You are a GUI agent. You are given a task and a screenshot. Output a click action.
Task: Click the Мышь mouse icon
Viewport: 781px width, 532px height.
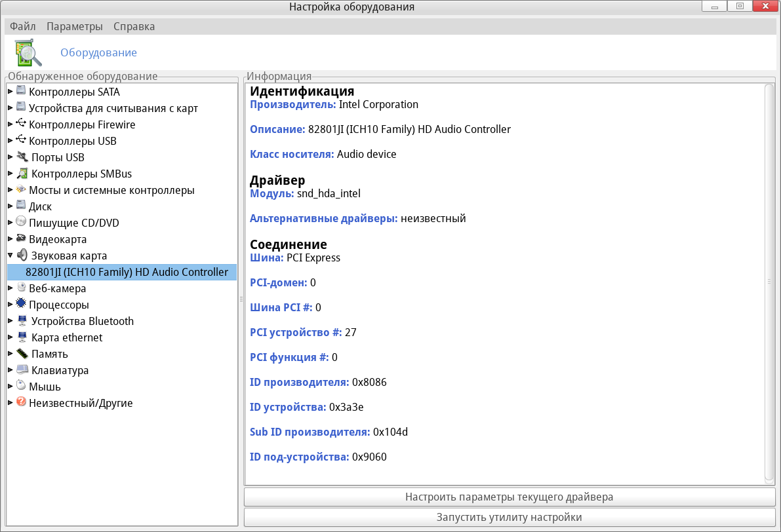click(21, 385)
